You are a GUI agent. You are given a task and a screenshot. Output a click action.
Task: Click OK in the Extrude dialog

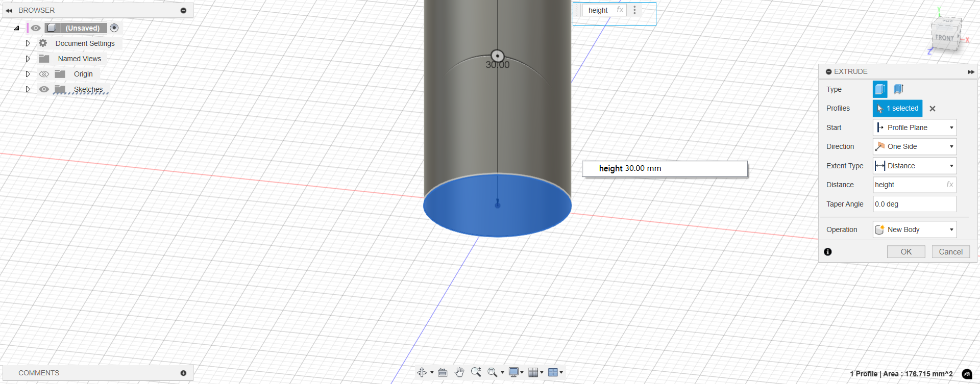coord(906,252)
